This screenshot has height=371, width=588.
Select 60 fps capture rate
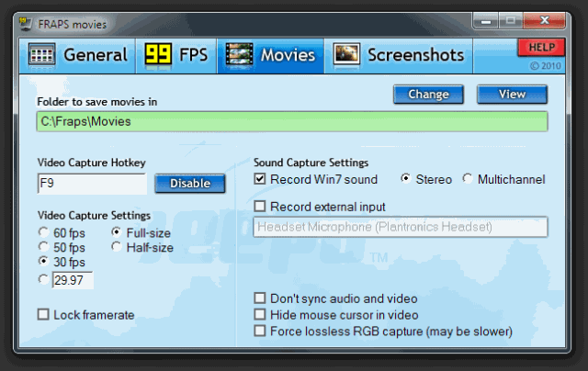tap(43, 232)
